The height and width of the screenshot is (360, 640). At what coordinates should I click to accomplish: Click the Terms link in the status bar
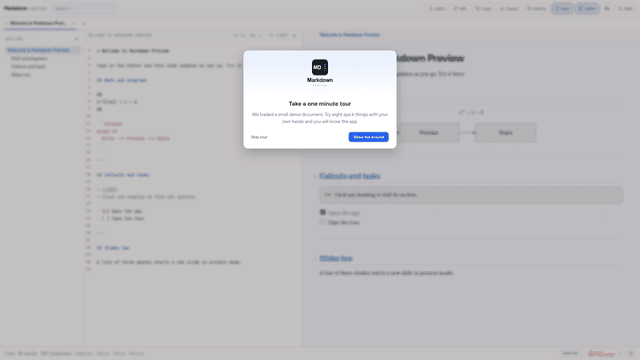[119, 353]
